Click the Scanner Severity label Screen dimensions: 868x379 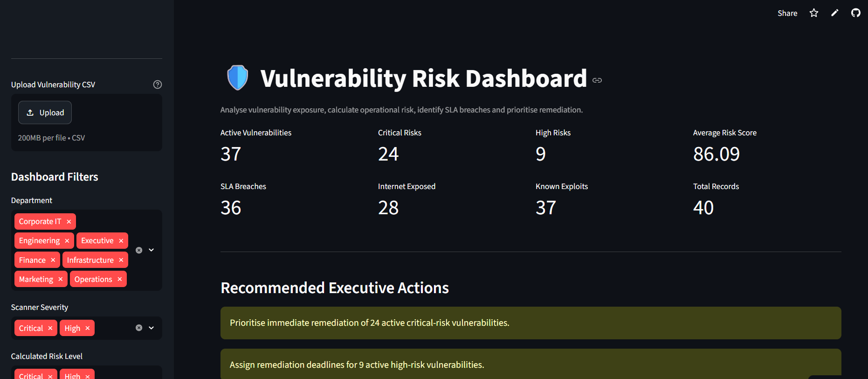coord(40,307)
